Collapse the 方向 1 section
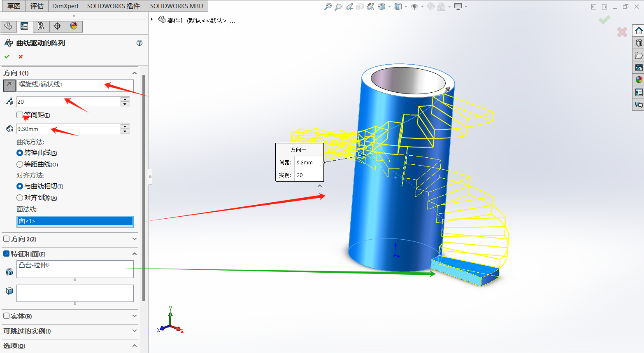This screenshot has height=353, width=644. [135, 73]
